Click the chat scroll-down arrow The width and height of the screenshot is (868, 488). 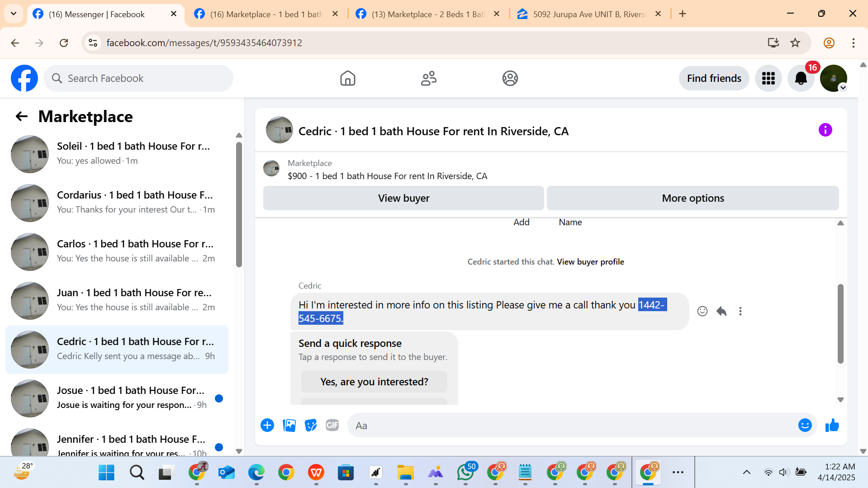[840, 400]
